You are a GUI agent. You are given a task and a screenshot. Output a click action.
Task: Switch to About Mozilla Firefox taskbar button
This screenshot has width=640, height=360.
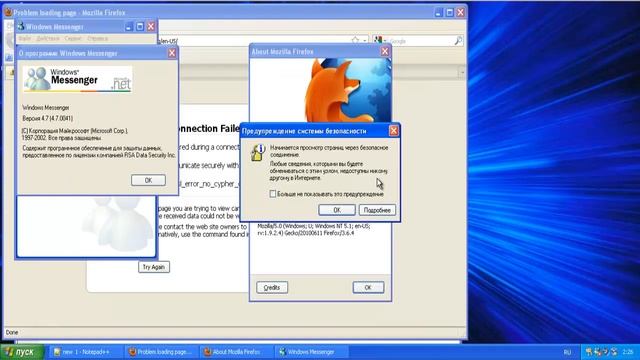click(x=237, y=352)
